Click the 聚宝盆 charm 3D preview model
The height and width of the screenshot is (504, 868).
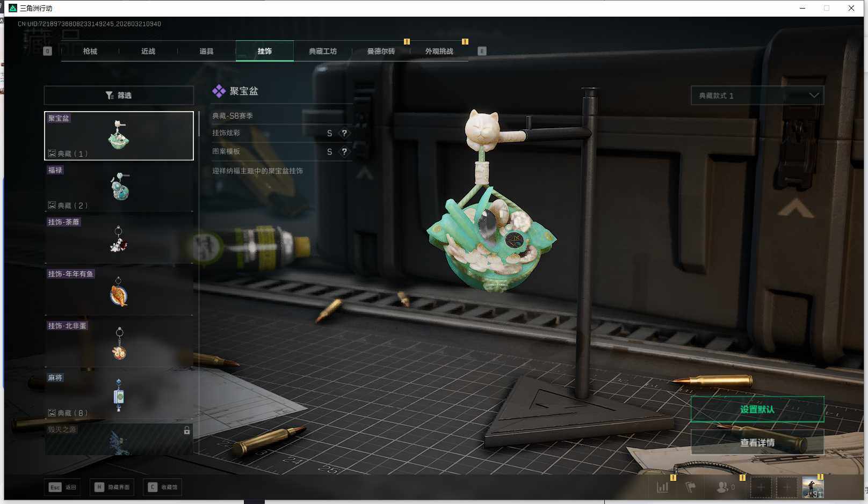pyautogui.click(x=491, y=202)
